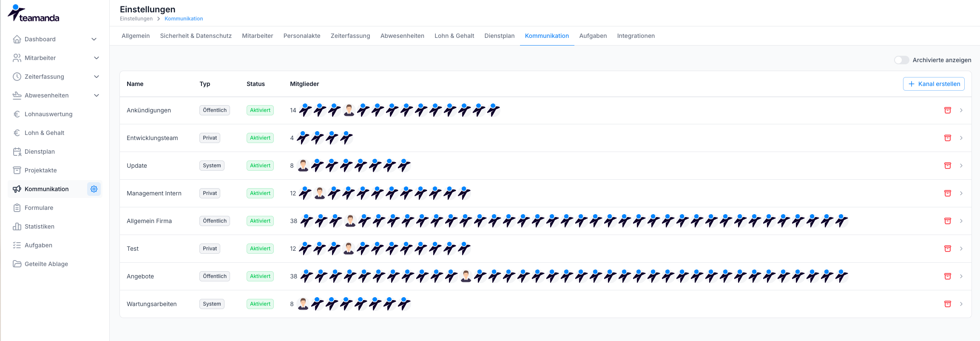Expand the Dashboard menu chevron
The image size is (980, 341).
(94, 39)
